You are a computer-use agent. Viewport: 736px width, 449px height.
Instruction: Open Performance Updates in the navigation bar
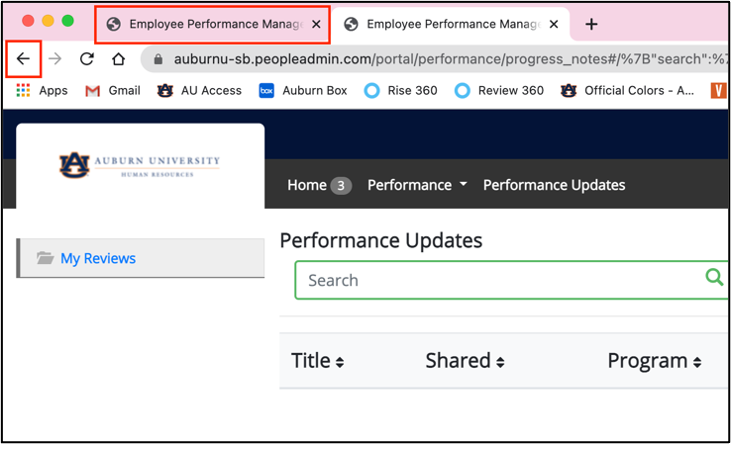tap(554, 185)
